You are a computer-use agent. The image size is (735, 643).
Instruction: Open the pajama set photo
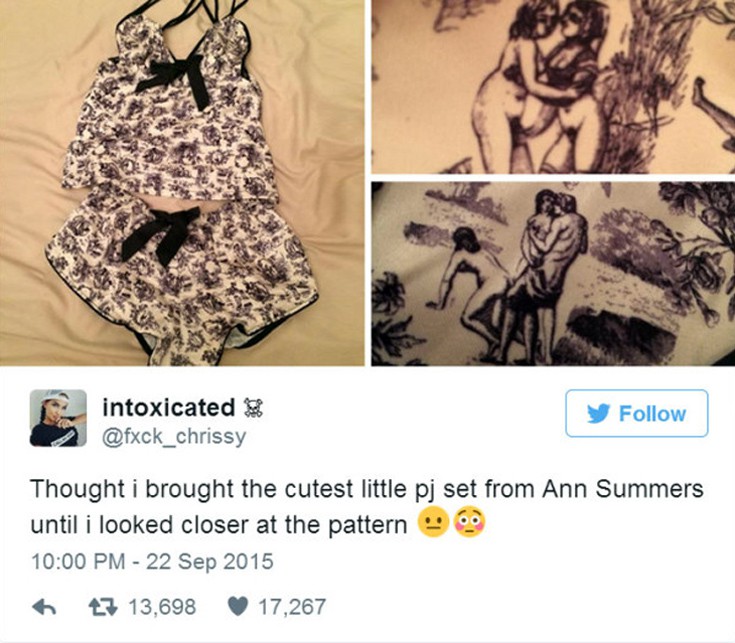(x=182, y=183)
